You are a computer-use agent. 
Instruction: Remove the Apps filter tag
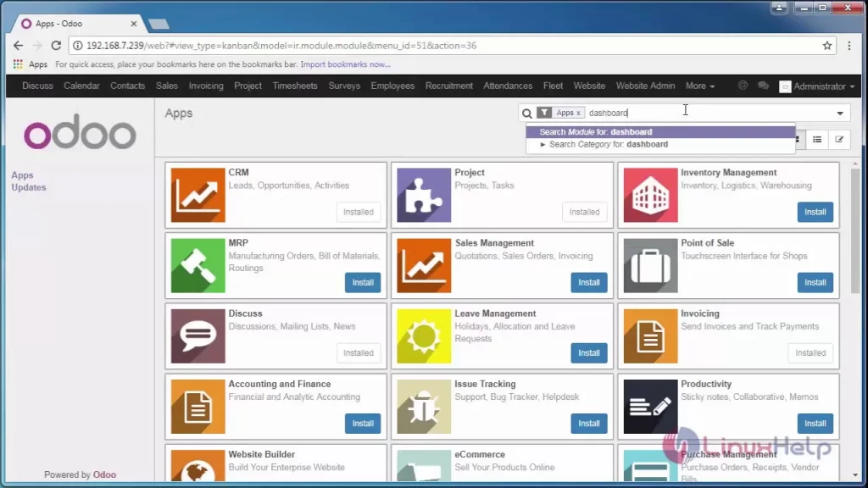[x=579, y=113]
